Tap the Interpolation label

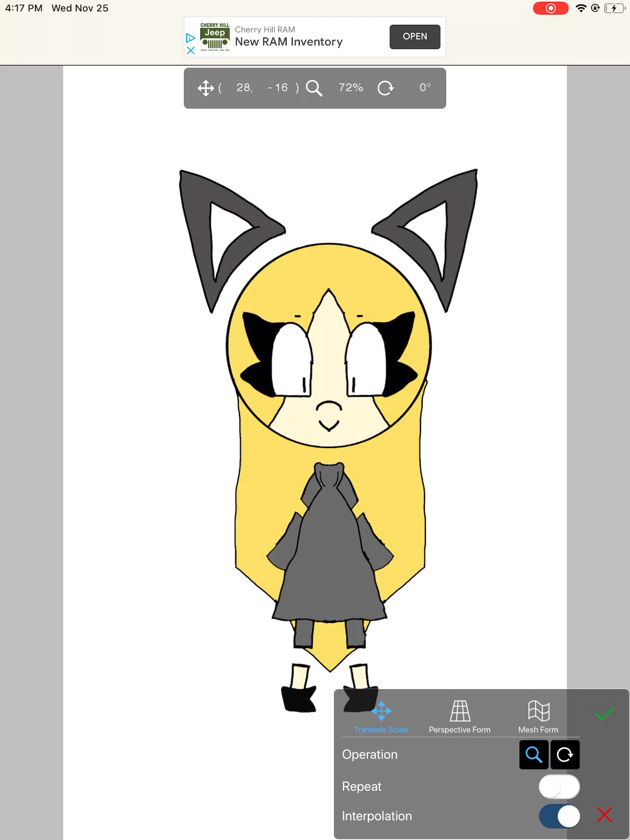coord(377,816)
